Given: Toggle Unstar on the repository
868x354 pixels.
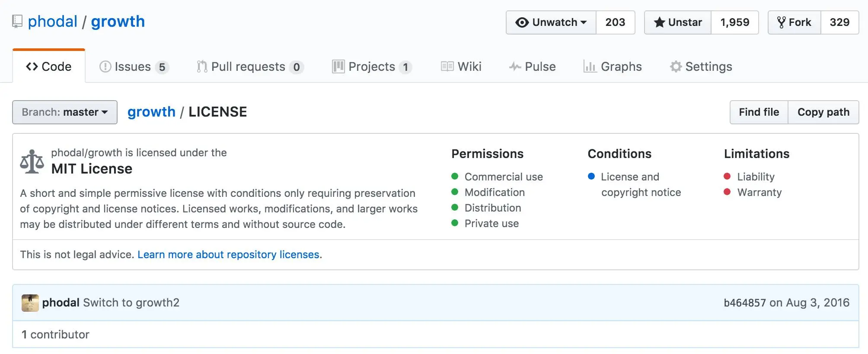Looking at the screenshot, I should [x=678, y=22].
